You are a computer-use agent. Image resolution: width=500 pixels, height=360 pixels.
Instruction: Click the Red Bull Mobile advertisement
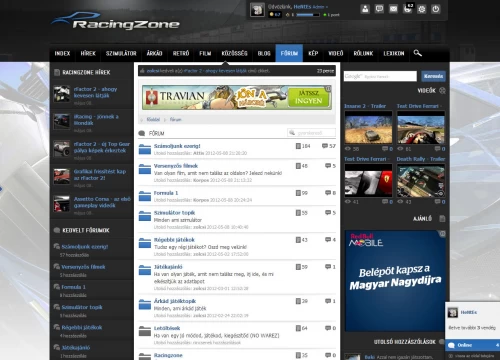point(395,281)
